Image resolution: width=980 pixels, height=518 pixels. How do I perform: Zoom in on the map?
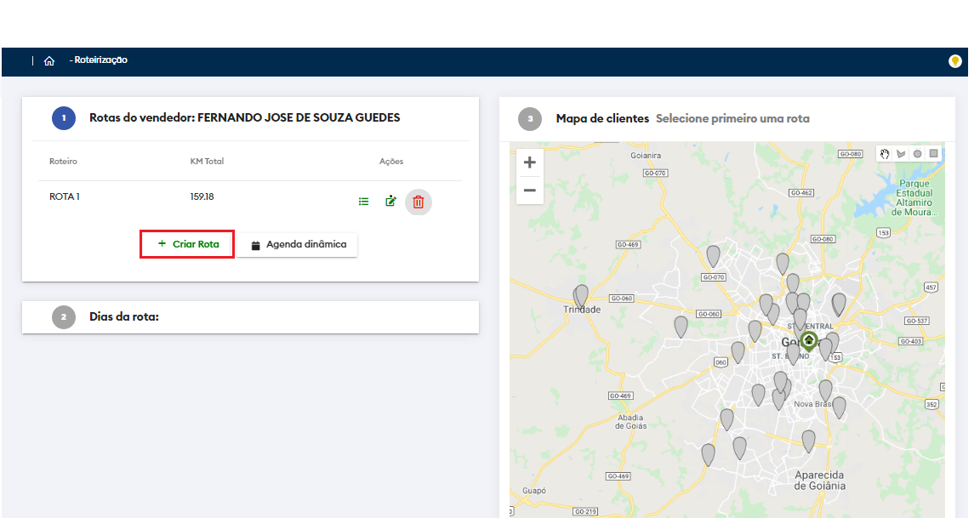(x=529, y=162)
